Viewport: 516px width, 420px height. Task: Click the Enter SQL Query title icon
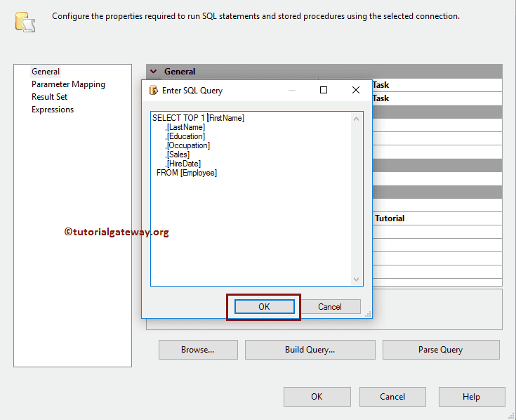pyautogui.click(x=153, y=90)
